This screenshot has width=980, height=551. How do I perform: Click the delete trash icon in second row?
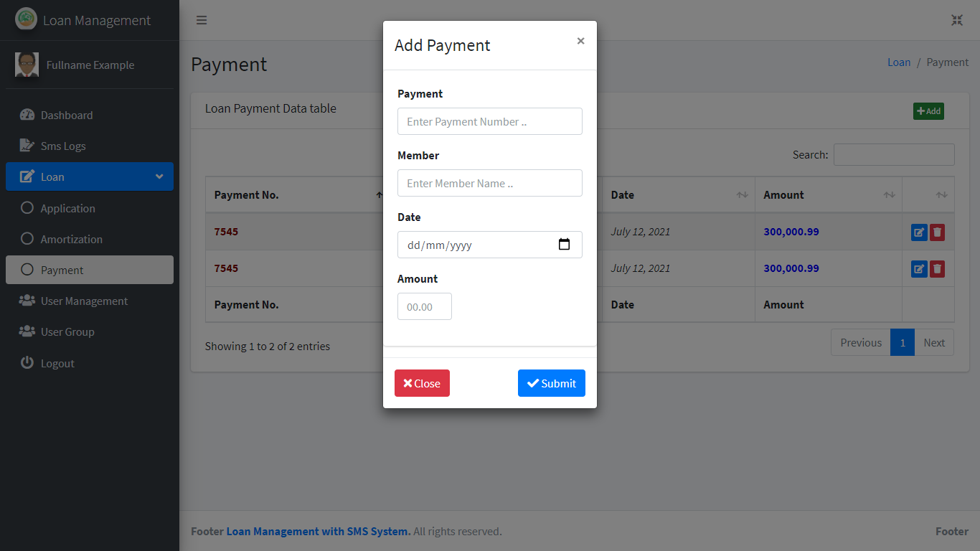937,269
